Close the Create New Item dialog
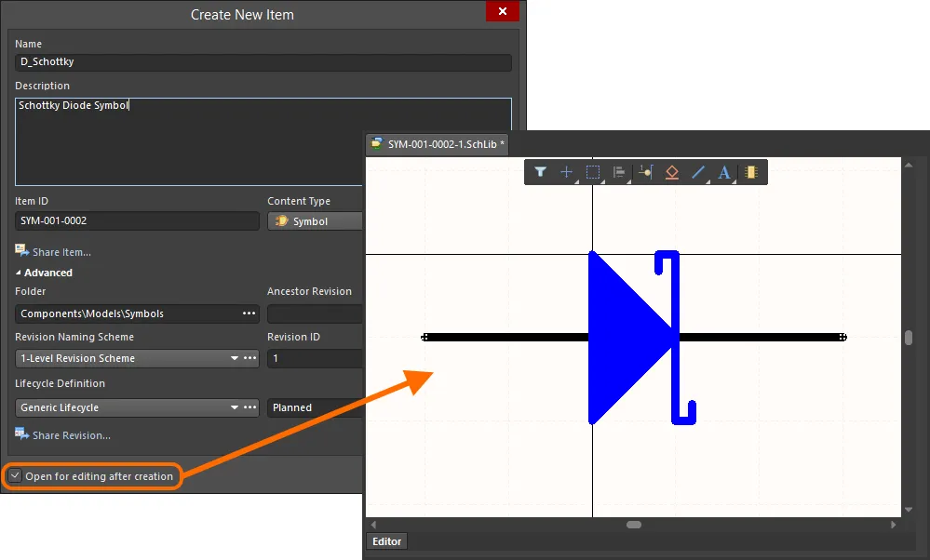 click(503, 11)
